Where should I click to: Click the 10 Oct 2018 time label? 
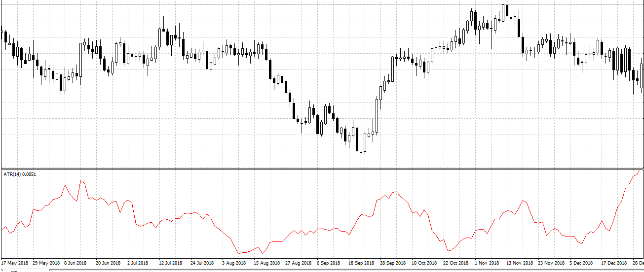pos(424,263)
